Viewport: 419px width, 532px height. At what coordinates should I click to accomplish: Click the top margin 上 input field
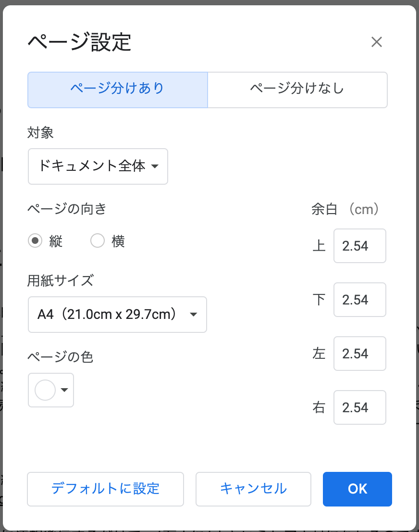click(x=359, y=246)
